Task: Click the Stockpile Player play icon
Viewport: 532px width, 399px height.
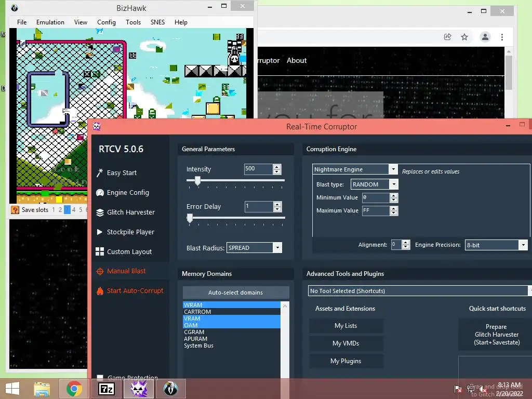Action: coord(99,232)
